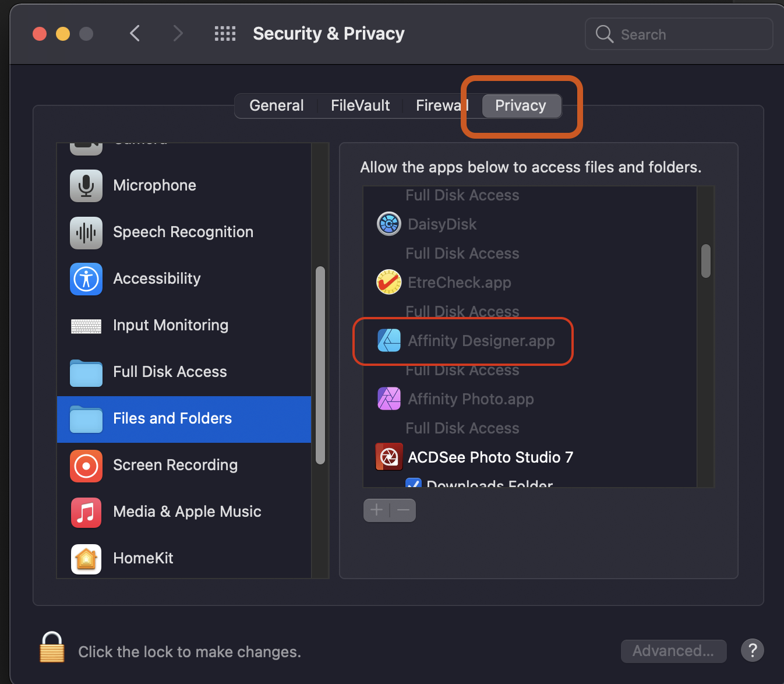Click the DaisyDisk app icon
This screenshot has height=684, width=784.
pyautogui.click(x=389, y=224)
